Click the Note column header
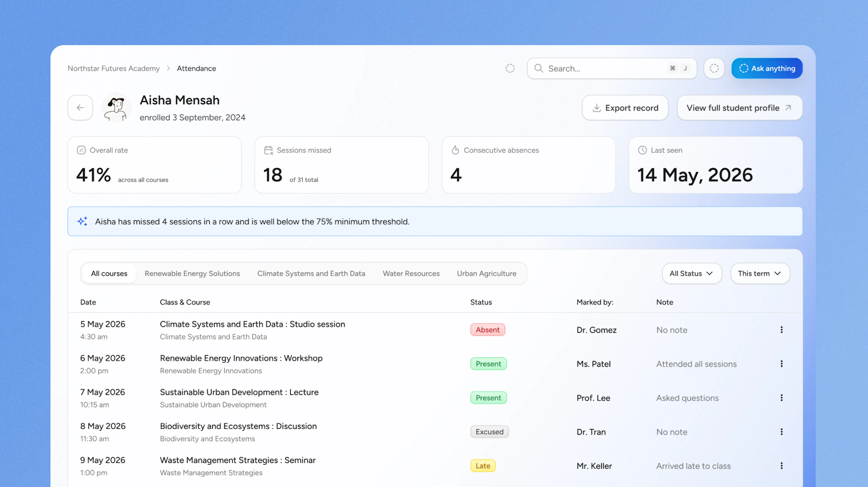The height and width of the screenshot is (487, 868). [665, 302]
